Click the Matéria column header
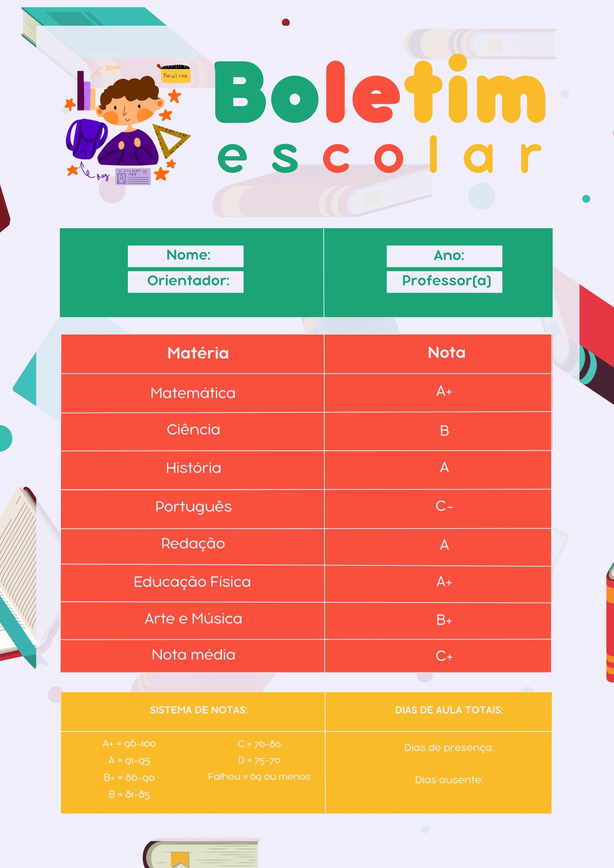Screen dimensions: 614x868 [x=198, y=353]
